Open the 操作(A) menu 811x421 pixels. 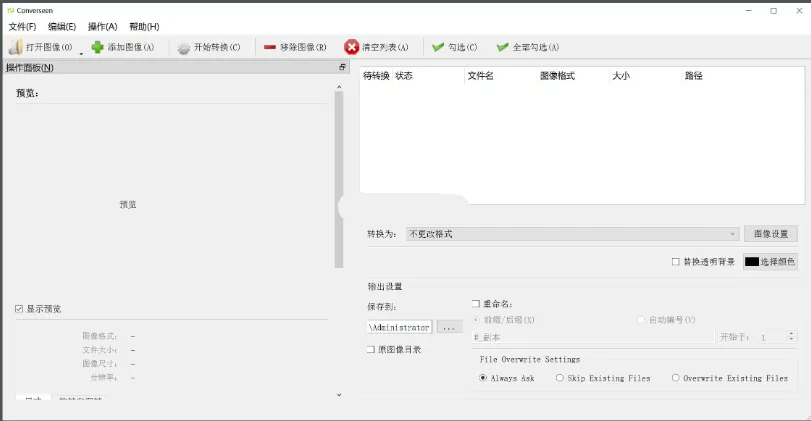(x=102, y=26)
